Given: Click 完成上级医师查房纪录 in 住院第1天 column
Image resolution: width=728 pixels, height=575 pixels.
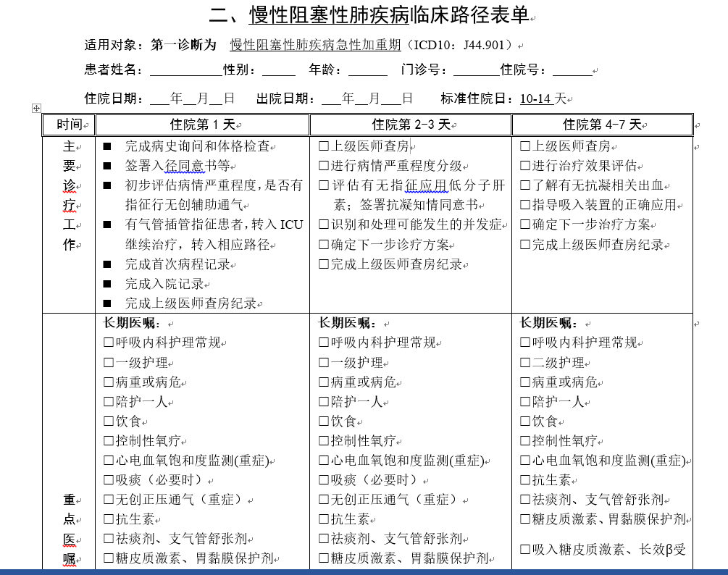Looking at the screenshot, I should click(191, 303).
